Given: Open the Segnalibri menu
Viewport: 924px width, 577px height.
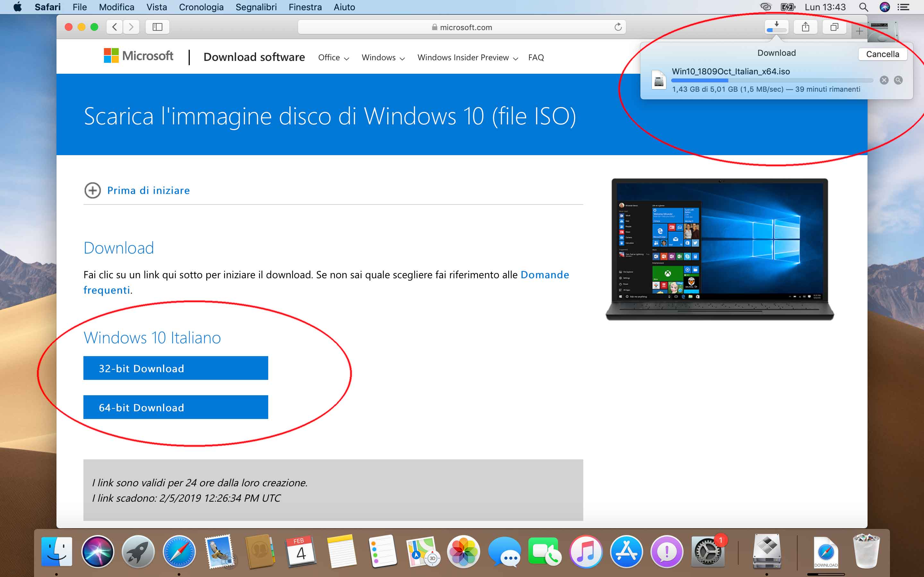Looking at the screenshot, I should pos(256,7).
